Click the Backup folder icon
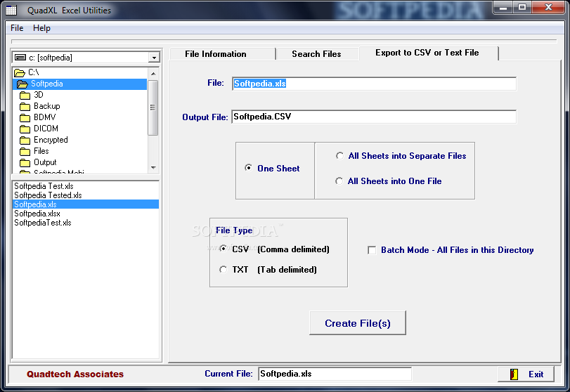This screenshot has height=392, width=570. point(25,107)
